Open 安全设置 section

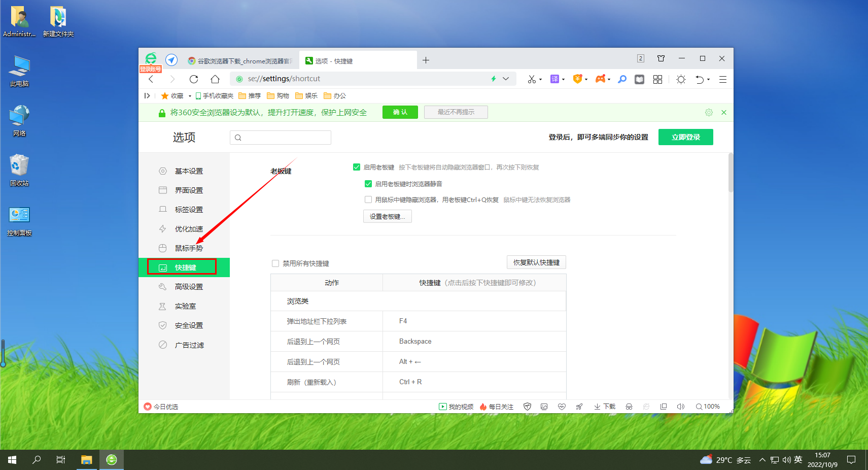(x=184, y=325)
